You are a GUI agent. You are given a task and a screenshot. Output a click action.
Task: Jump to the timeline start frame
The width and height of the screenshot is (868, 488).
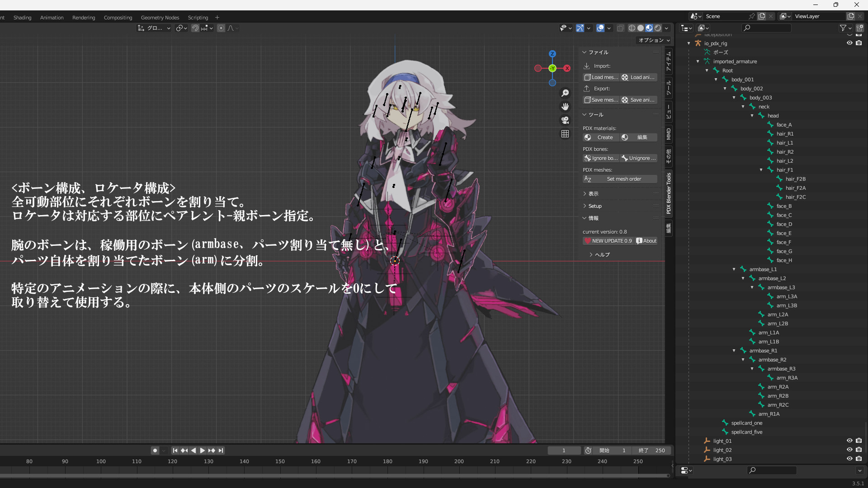pos(175,450)
